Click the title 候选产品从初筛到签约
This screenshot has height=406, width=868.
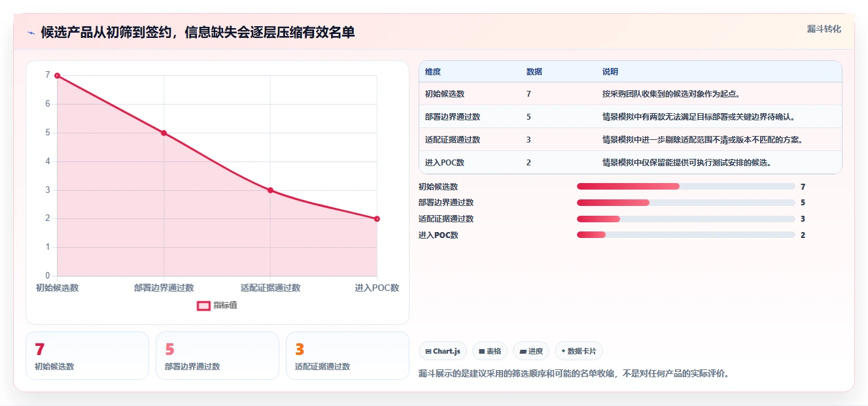click(198, 32)
